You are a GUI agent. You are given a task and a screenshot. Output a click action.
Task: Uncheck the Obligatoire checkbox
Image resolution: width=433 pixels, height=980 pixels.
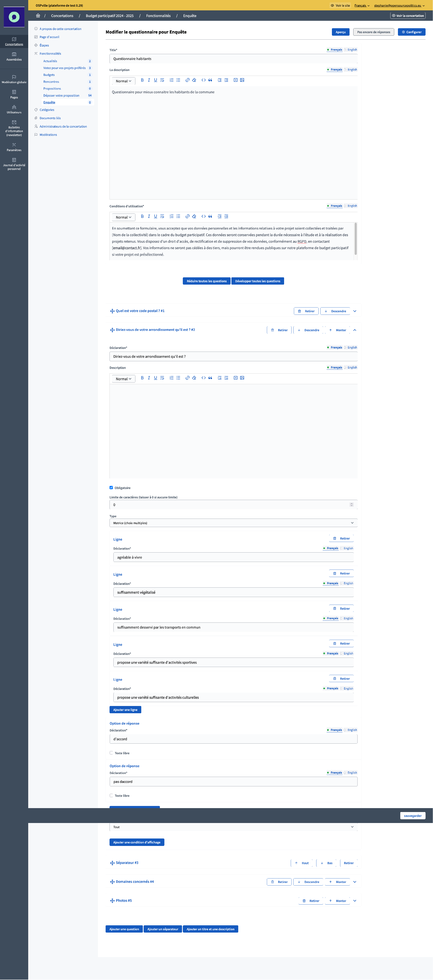tap(111, 487)
